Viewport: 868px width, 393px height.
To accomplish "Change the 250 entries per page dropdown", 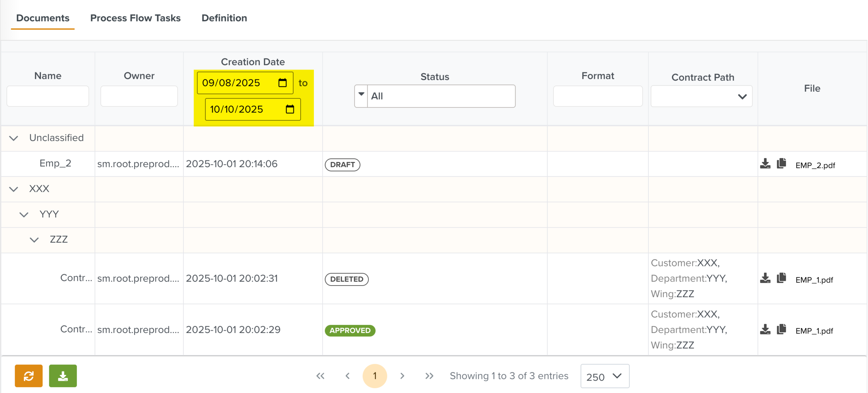I will coord(604,376).
